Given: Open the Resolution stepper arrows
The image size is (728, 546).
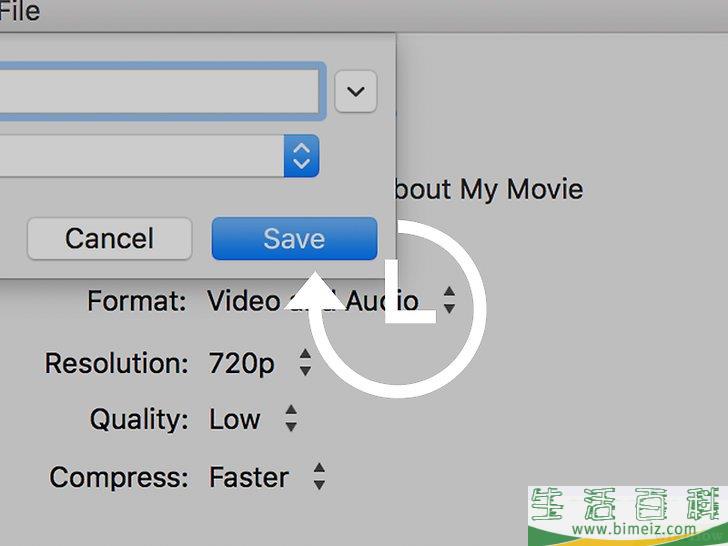Looking at the screenshot, I should point(305,363).
